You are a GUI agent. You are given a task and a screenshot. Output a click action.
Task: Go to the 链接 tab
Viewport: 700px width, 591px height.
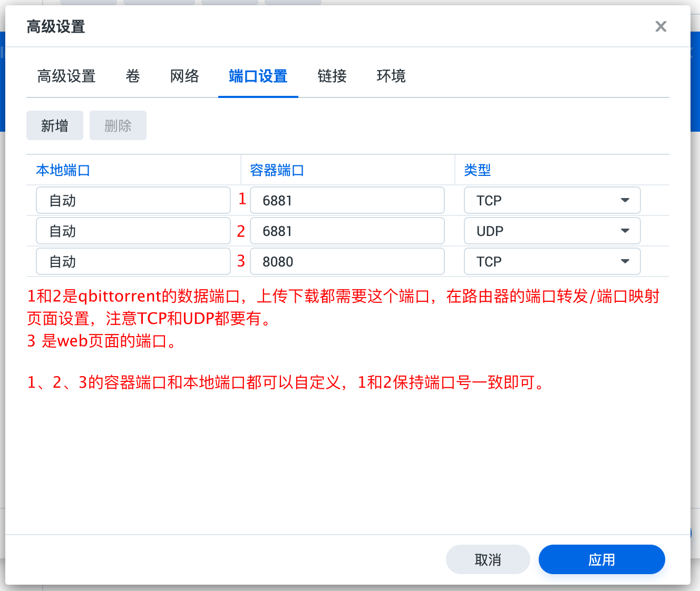(332, 76)
